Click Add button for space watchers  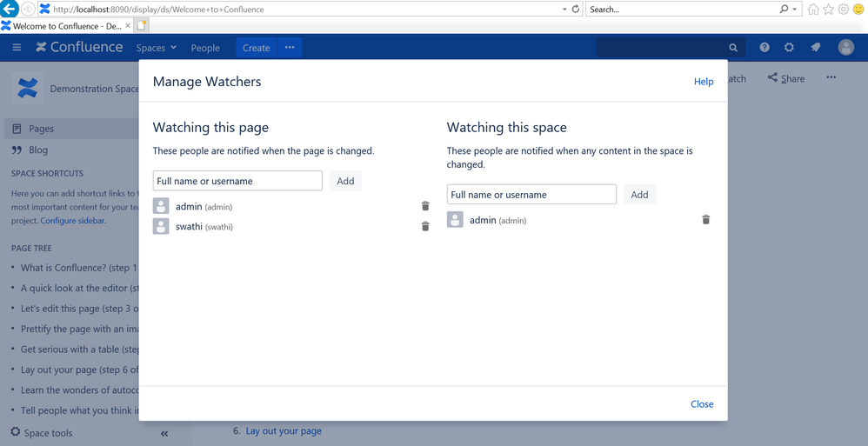639,194
